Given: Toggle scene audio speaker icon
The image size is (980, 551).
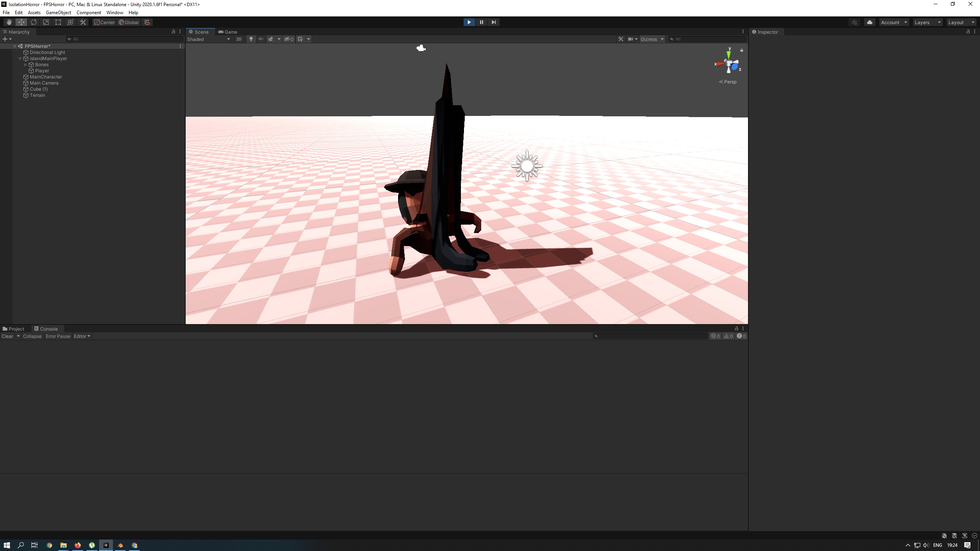Looking at the screenshot, I should coord(261,39).
